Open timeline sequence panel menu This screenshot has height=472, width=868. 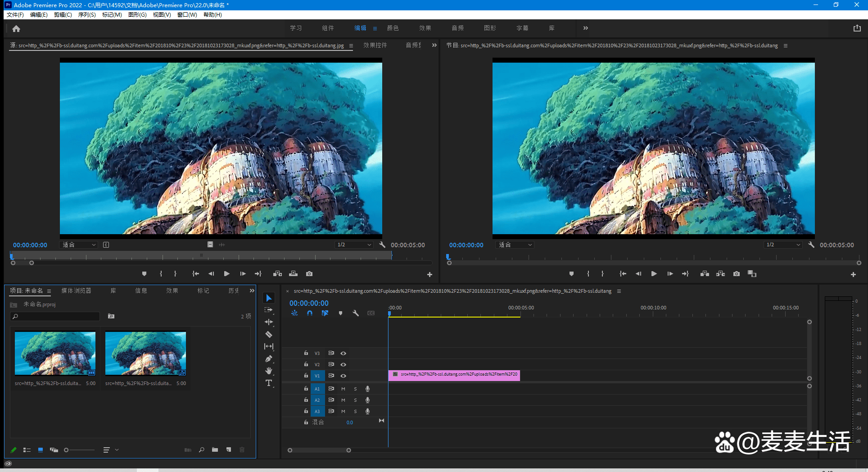pos(619,291)
